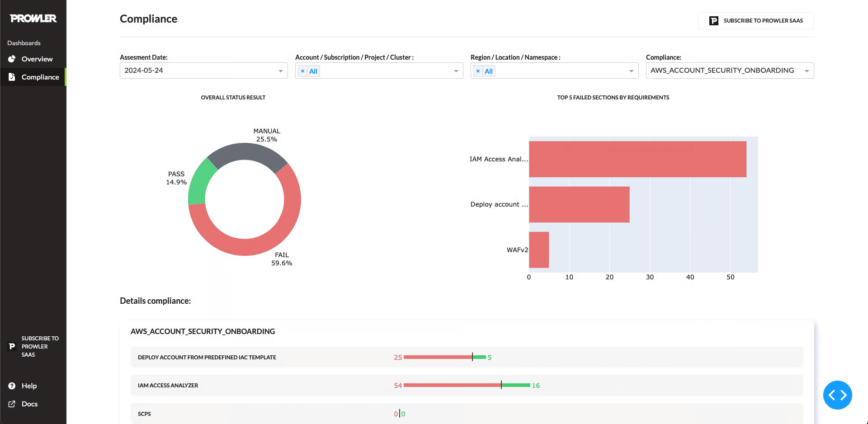Expand the IAM Access Analyzer row
The height and width of the screenshot is (424, 868).
(x=467, y=385)
